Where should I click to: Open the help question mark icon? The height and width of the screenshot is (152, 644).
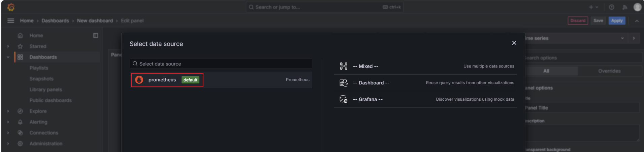[x=612, y=7]
